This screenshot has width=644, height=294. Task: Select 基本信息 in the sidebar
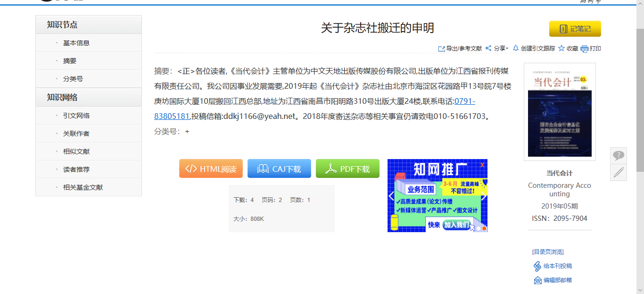click(x=76, y=43)
